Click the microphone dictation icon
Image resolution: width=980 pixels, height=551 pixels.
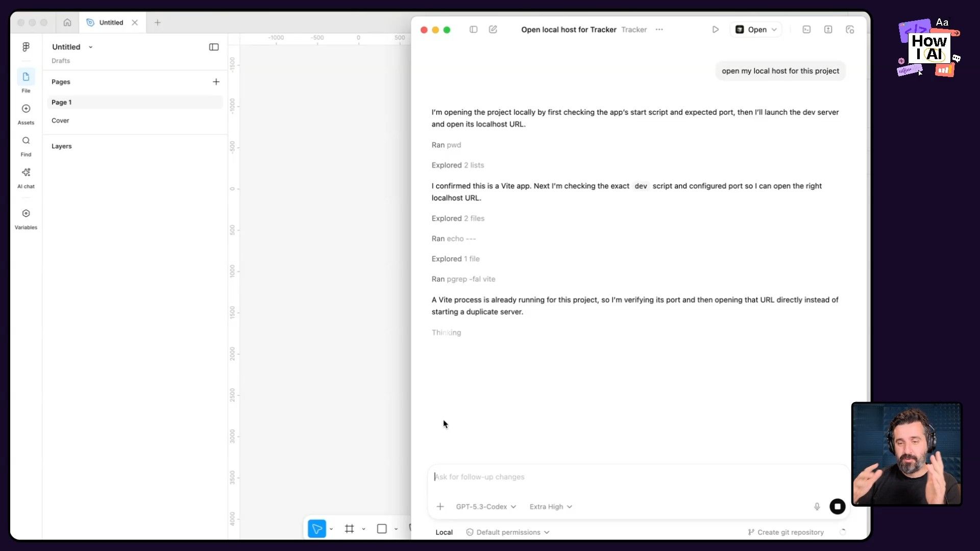click(817, 507)
